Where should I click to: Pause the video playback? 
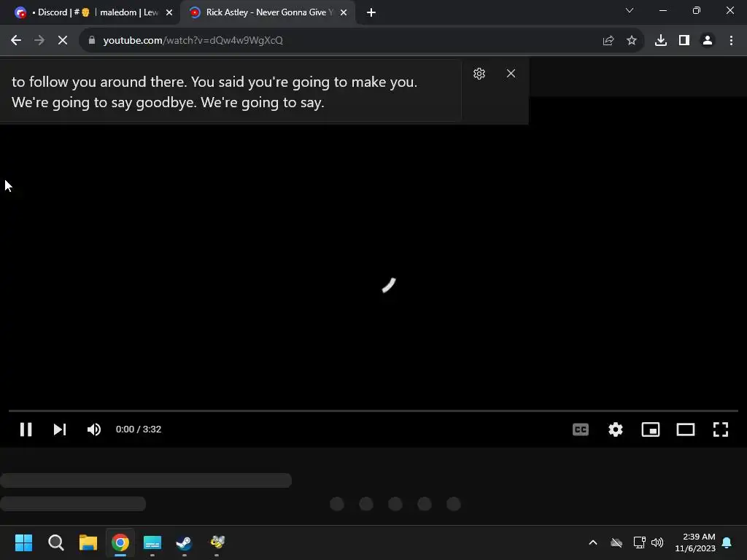pos(26,429)
